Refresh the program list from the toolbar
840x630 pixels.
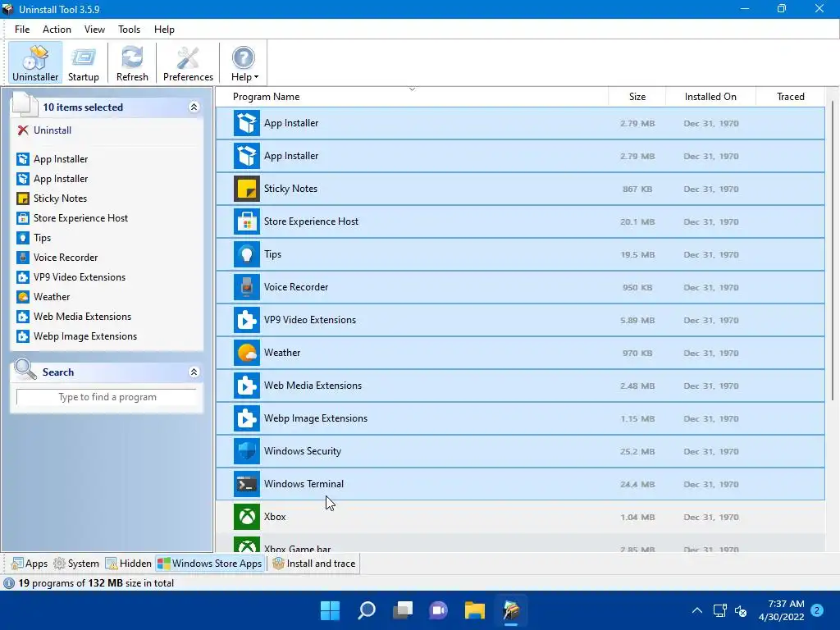[x=132, y=62]
